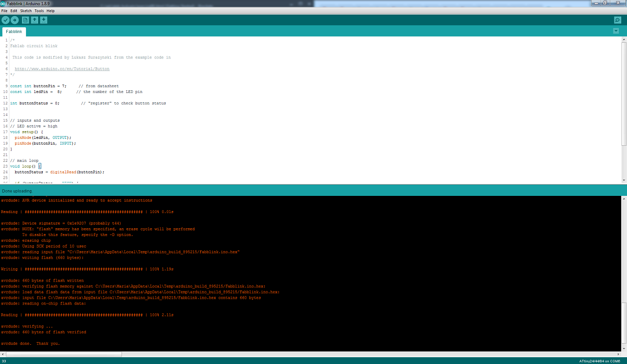Click the 'Done uploading' status message
This screenshot has height=364, width=627.
point(16,191)
